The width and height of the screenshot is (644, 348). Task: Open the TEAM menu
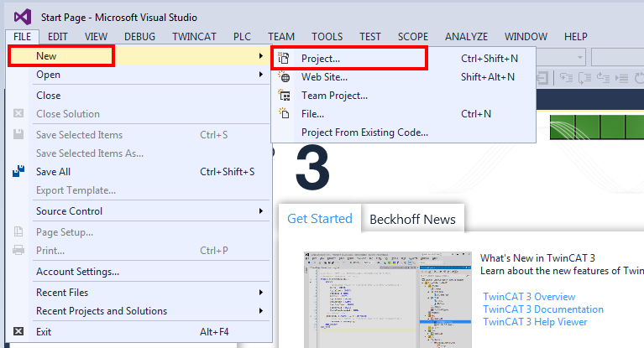[281, 37]
